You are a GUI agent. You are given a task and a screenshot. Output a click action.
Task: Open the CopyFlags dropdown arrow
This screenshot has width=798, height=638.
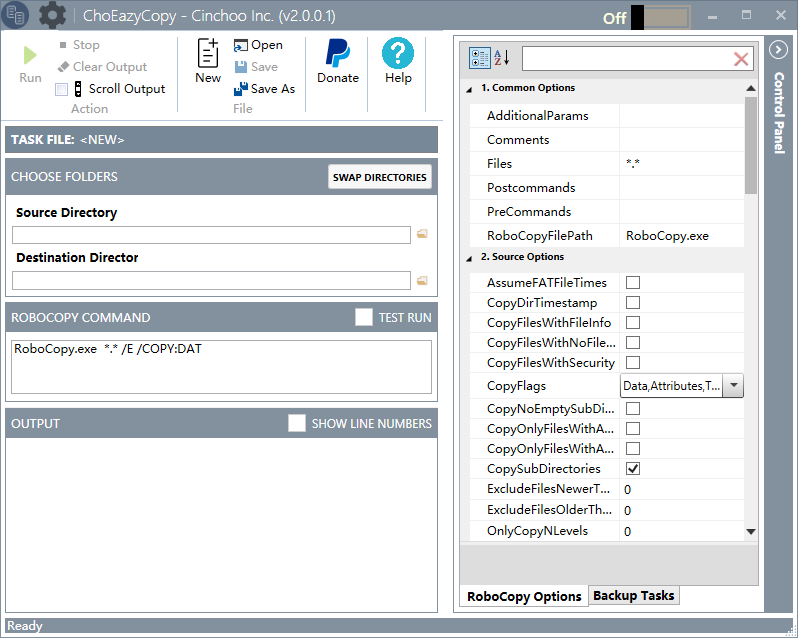click(733, 386)
